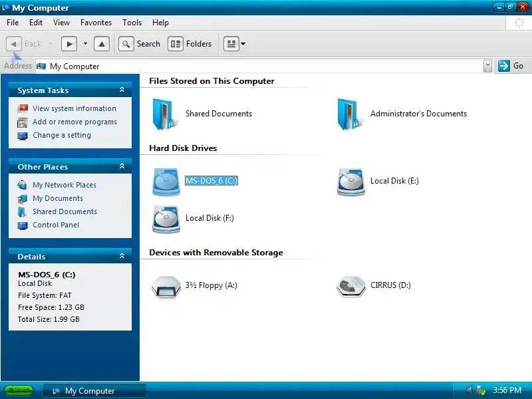Click the Add or remove programs icon
532x399 pixels.
(x=23, y=122)
